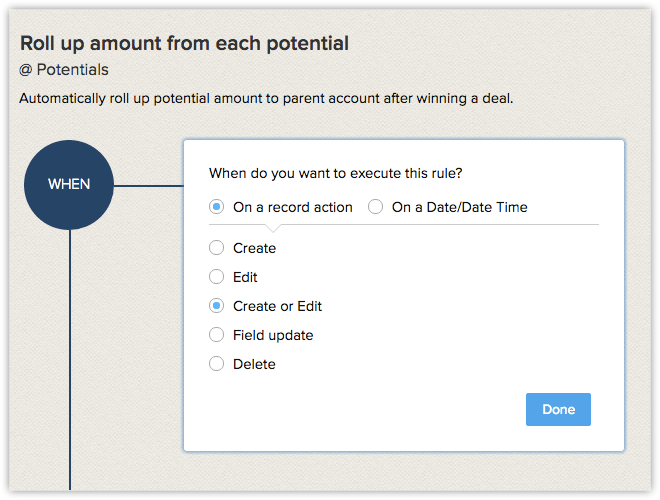This screenshot has width=660, height=500.
Task: Pick the Edit radio button
Action: [216, 277]
